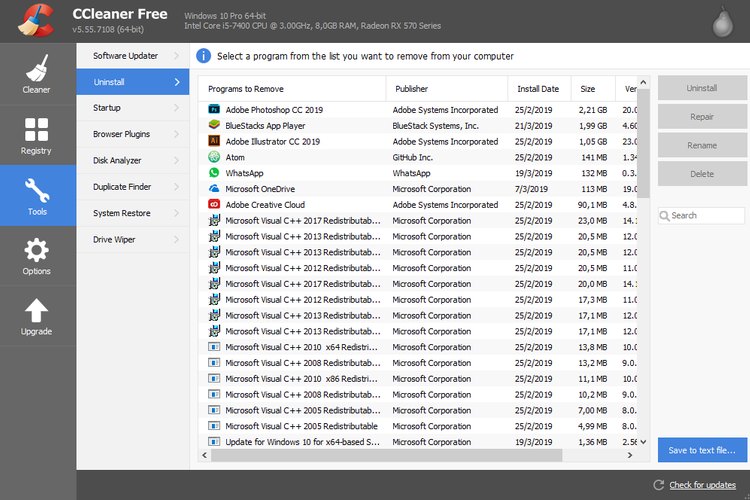Screen dimensions: 750x500
Task: Click the search magnifier icon
Action: pos(664,216)
